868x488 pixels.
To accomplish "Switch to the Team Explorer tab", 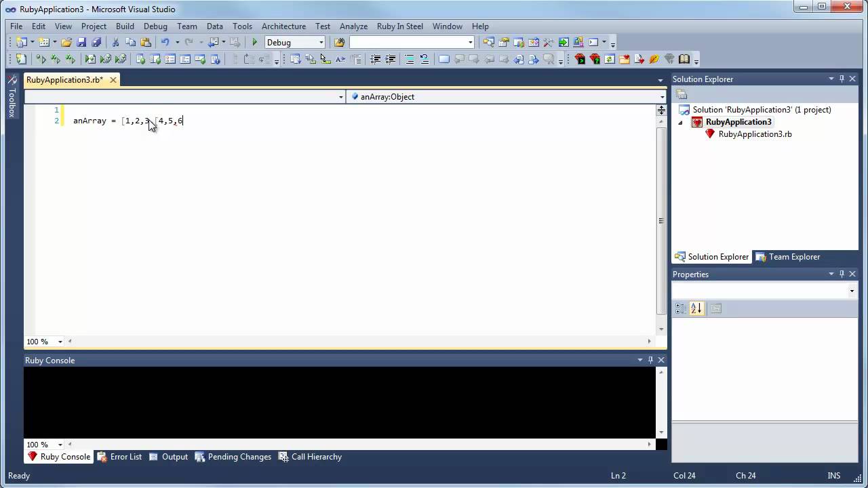I will click(x=788, y=257).
